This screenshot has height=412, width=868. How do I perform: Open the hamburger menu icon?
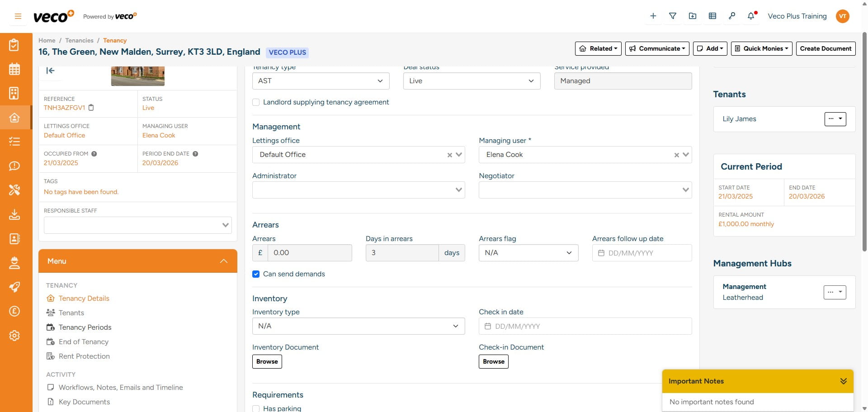(18, 16)
